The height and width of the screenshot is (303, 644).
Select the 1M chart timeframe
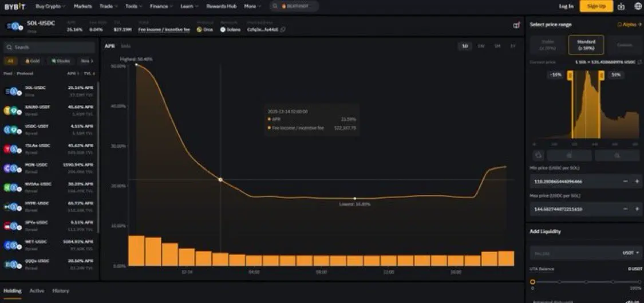497,46
